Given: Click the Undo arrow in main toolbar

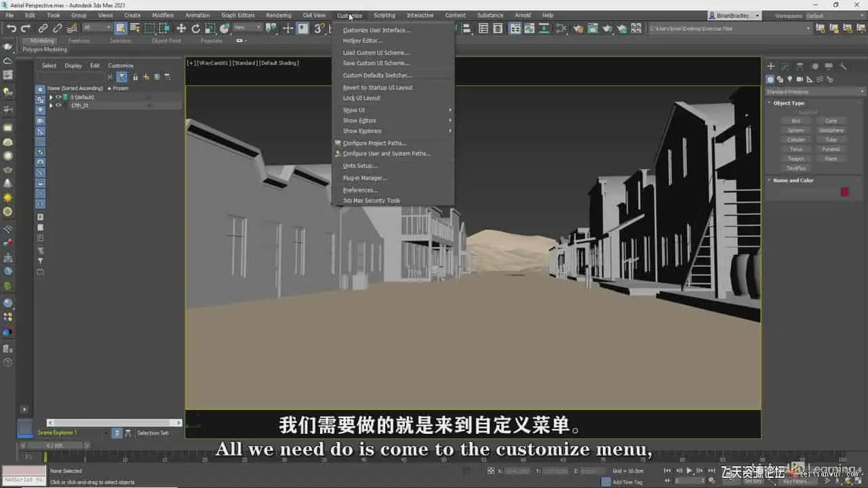Looking at the screenshot, I should pos(12,28).
